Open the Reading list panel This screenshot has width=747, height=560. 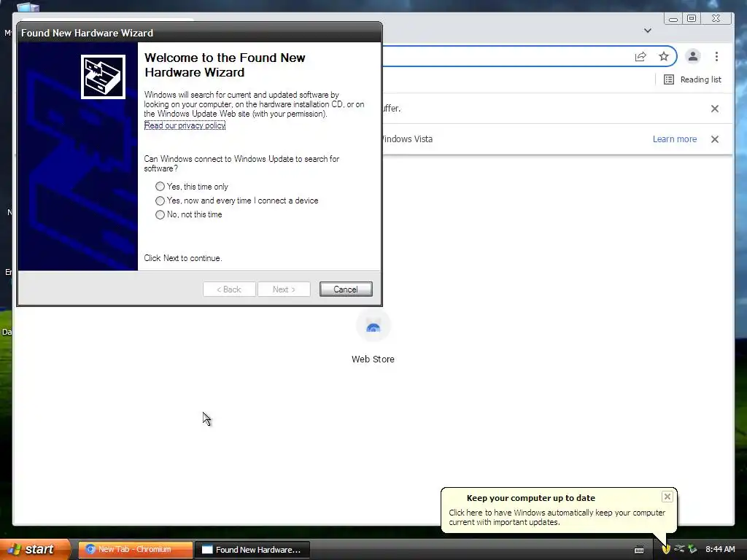693,79
